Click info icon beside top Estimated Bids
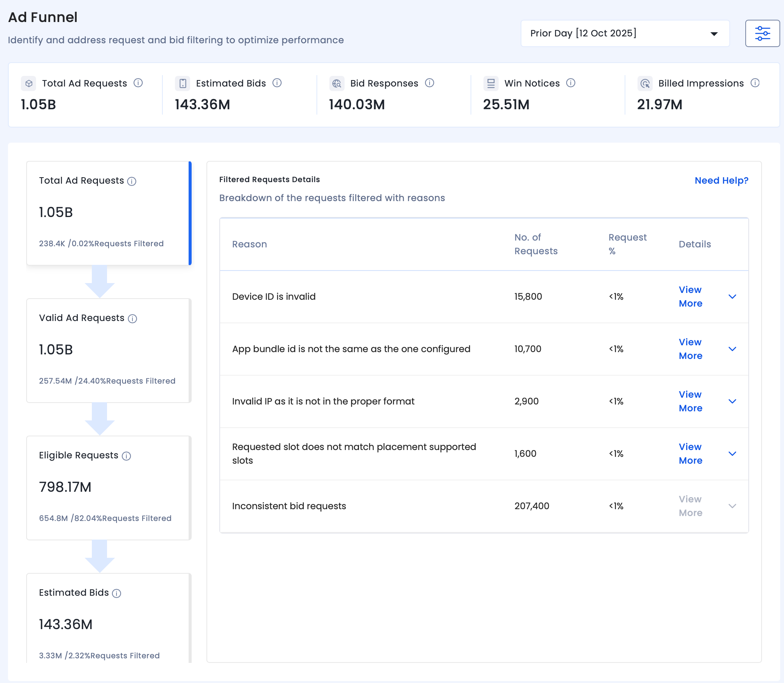The image size is (784, 683). [277, 83]
